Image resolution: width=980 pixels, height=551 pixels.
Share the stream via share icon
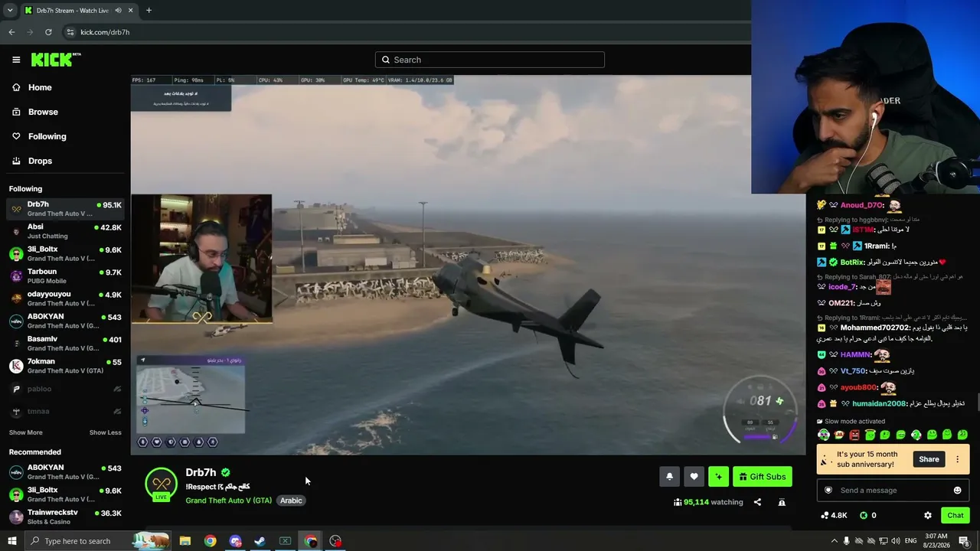point(757,502)
